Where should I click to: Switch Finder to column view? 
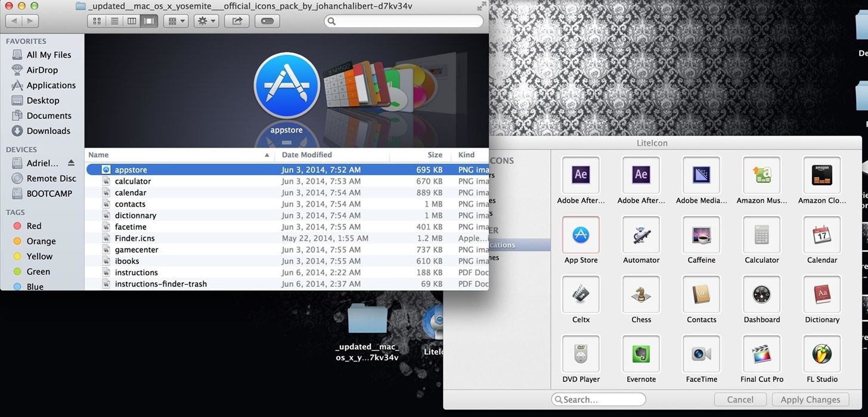pyautogui.click(x=132, y=21)
